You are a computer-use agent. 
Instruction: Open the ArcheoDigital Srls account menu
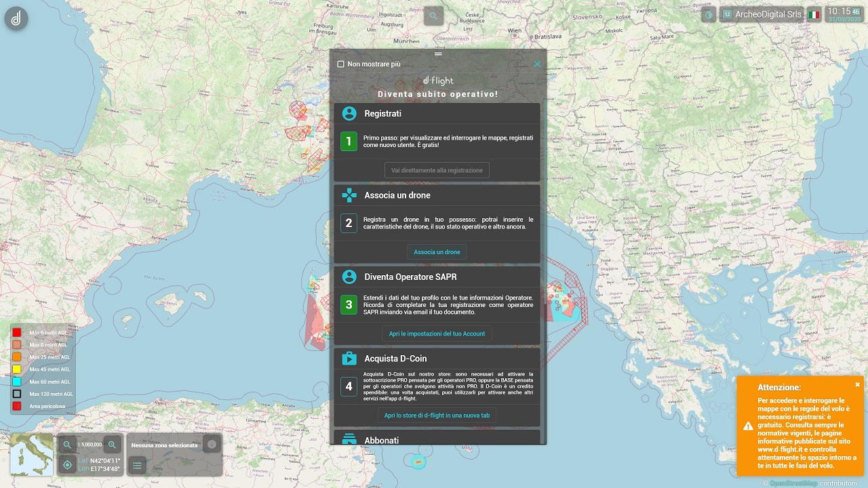click(x=761, y=14)
